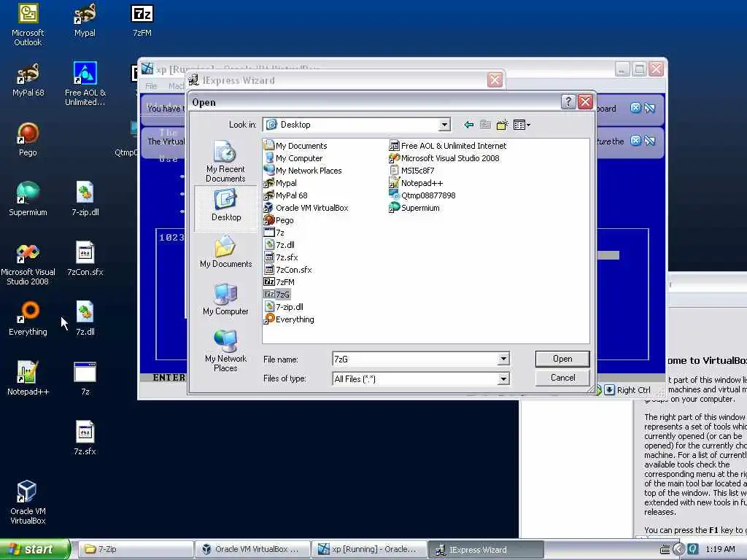Switch to IExpress Wizard taskbar button

pos(486,549)
